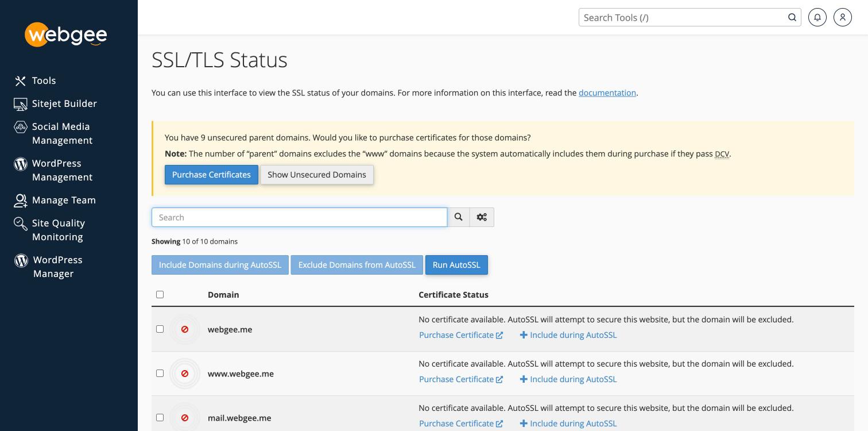This screenshot has width=868, height=431.
Task: Click Purchase Certificate for www.webgee.me
Action: click(x=461, y=379)
